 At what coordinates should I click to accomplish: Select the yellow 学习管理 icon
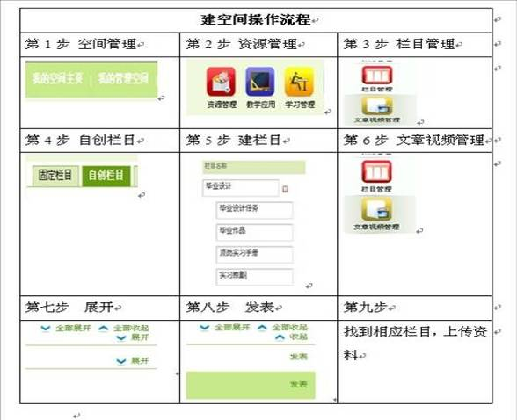click(299, 82)
